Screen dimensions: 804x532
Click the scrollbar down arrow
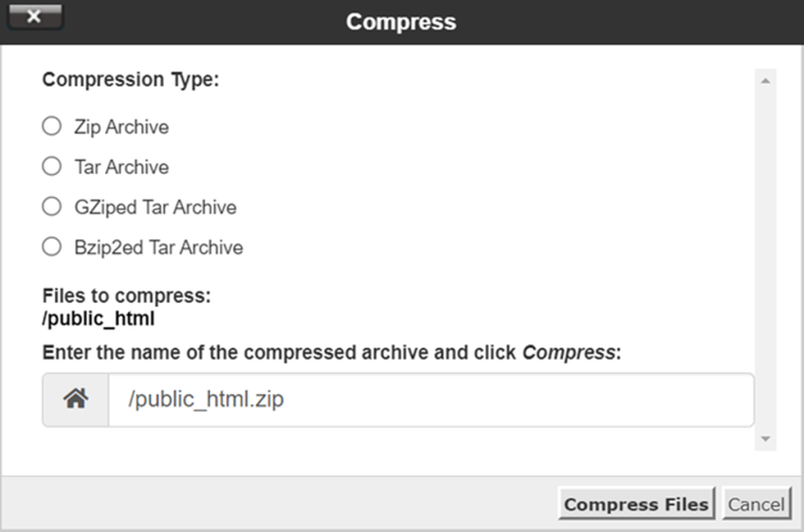(x=766, y=439)
